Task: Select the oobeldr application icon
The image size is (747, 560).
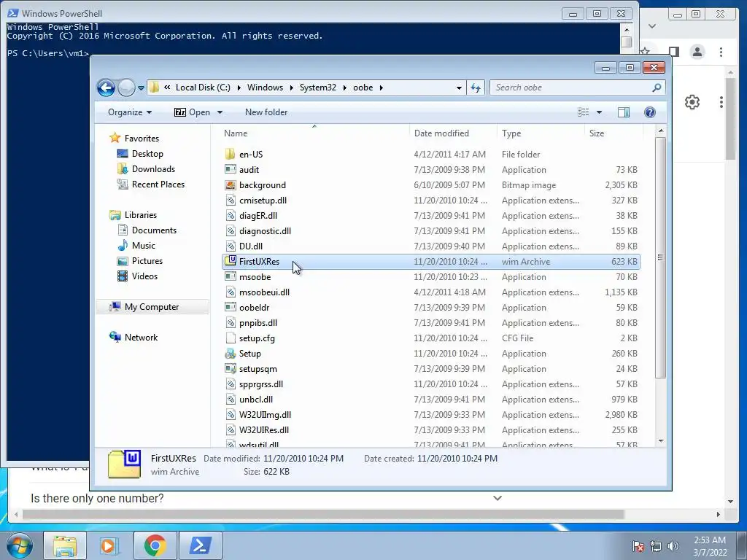Action: (x=231, y=307)
